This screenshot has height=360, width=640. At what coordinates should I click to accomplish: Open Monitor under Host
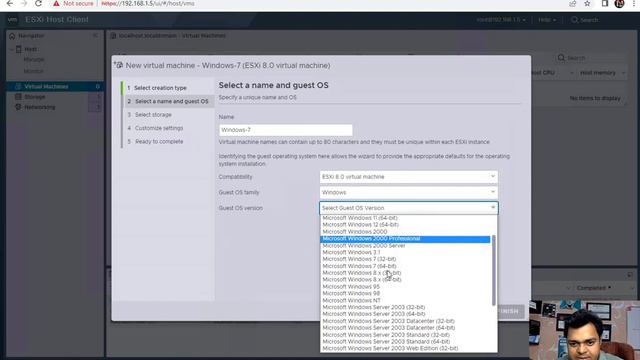point(33,71)
